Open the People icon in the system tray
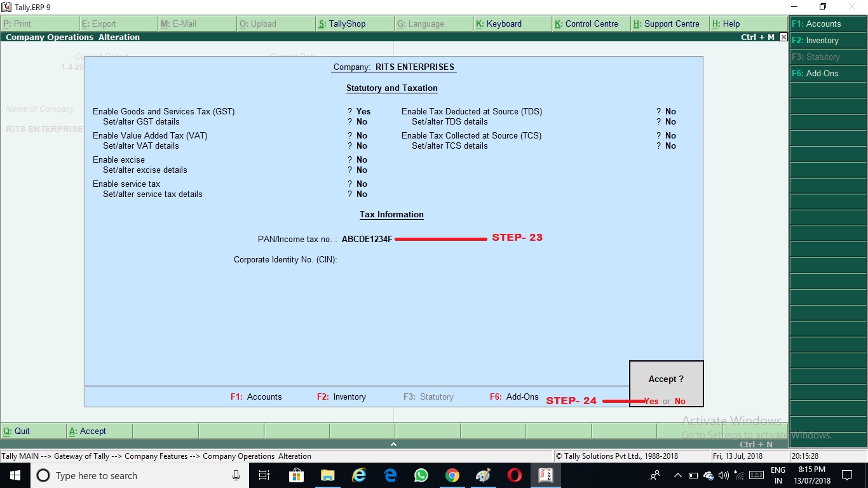Image resolution: width=868 pixels, height=488 pixels. (x=655, y=475)
